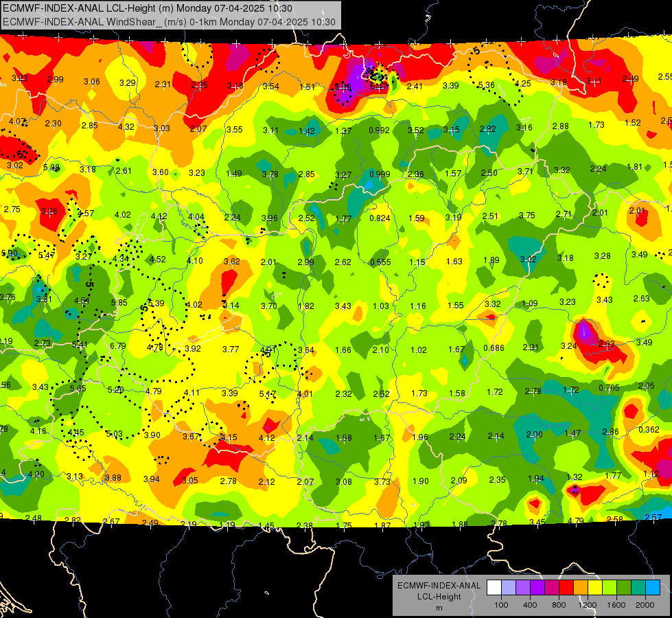This screenshot has height=618, width=672.
Task: Click the legend scale value 100
Action: point(501,605)
